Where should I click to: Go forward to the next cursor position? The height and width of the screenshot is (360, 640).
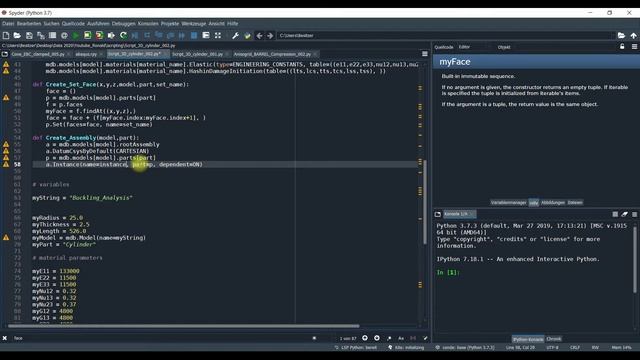coord(270,36)
